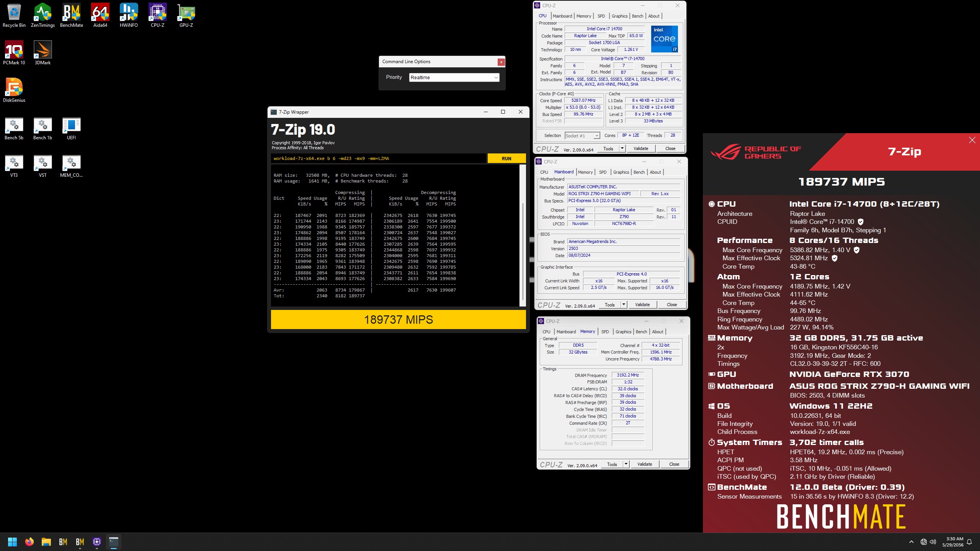980x551 pixels.
Task: Open About tab in bottom CPU-Z window
Action: (658, 332)
